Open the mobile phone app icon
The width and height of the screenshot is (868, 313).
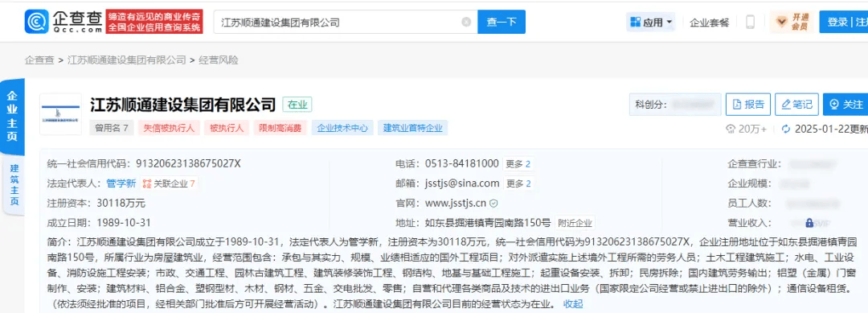click(751, 23)
